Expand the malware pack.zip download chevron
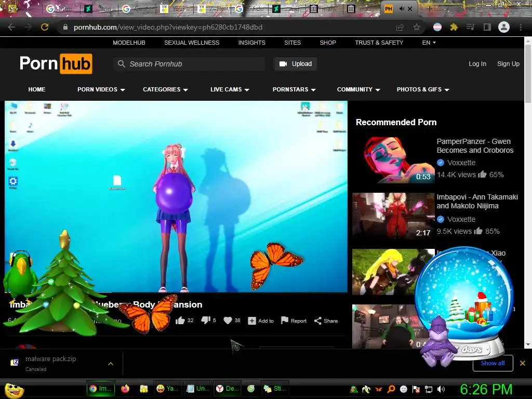532x399 pixels. click(110, 363)
